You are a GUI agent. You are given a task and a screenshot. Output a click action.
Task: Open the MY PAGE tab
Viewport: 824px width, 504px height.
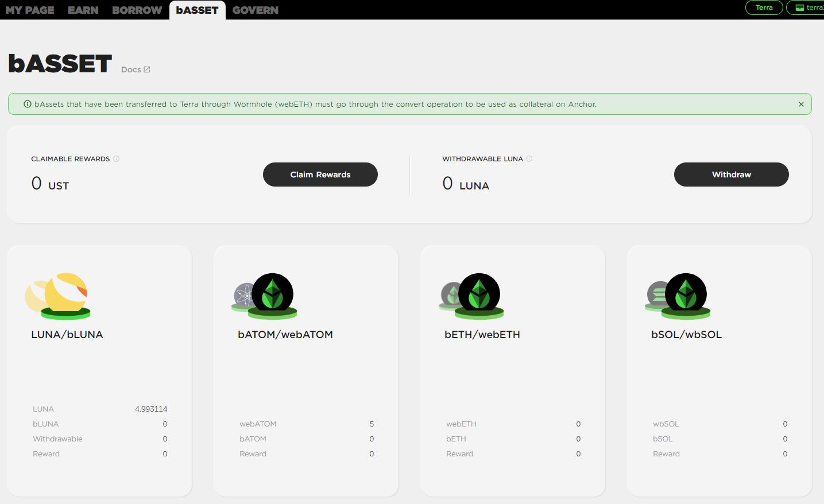[30, 10]
